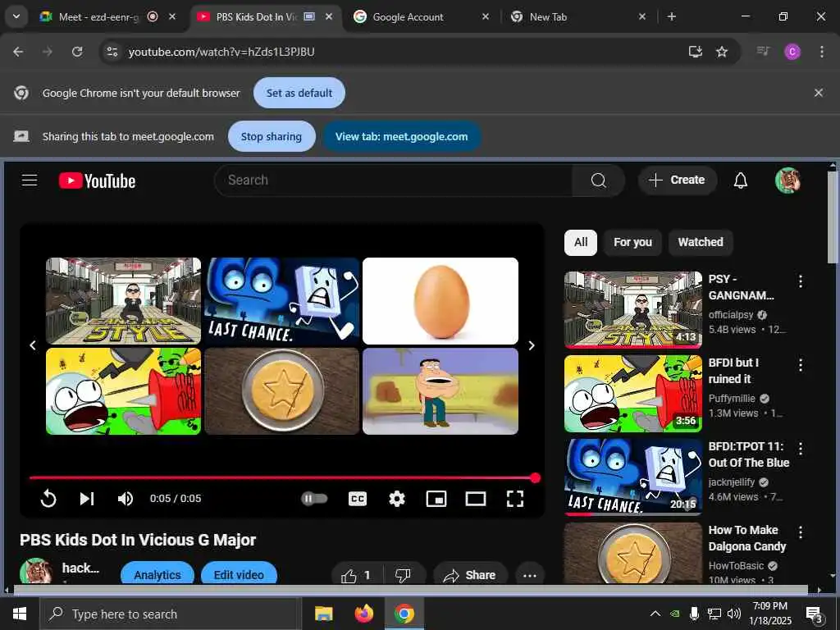The image size is (840, 630).
Task: Open more actions ellipsis below video
Action: pos(530,575)
